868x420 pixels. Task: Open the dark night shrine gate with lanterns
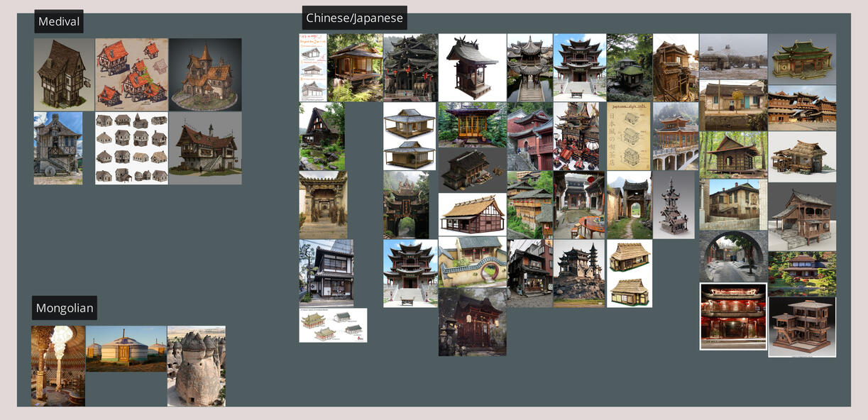(x=472, y=321)
